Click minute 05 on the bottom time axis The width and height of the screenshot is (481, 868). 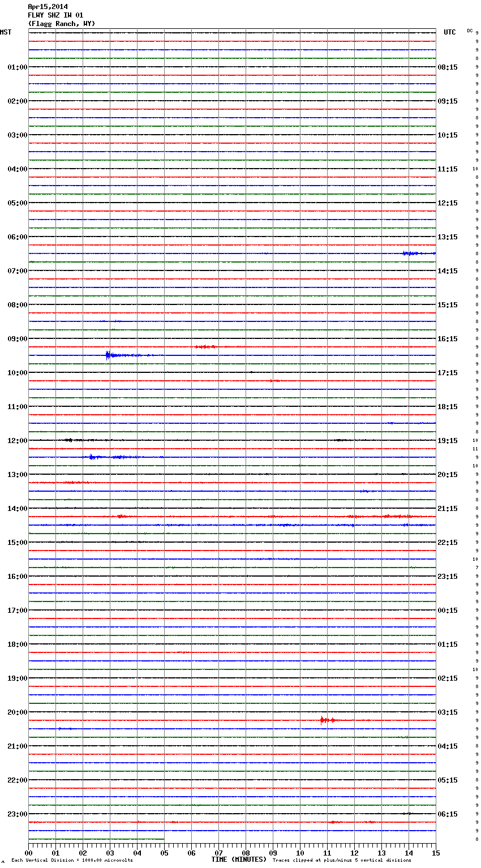(164, 853)
